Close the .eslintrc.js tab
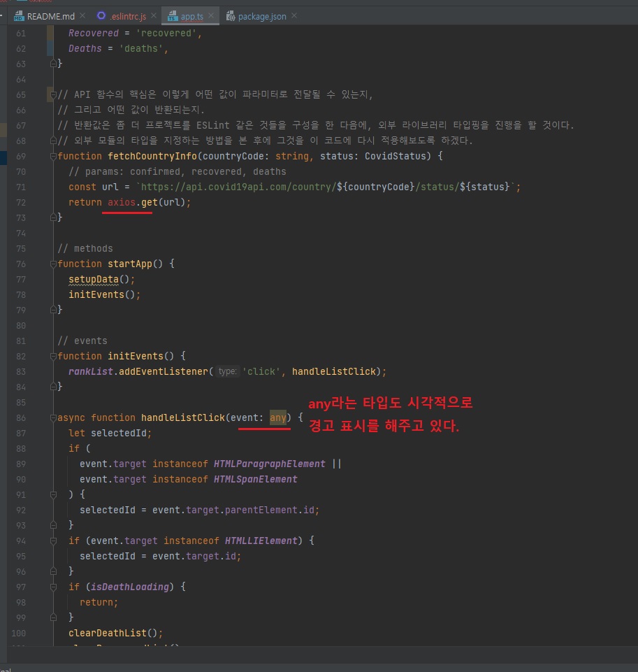The width and height of the screenshot is (638, 672). 154,15
